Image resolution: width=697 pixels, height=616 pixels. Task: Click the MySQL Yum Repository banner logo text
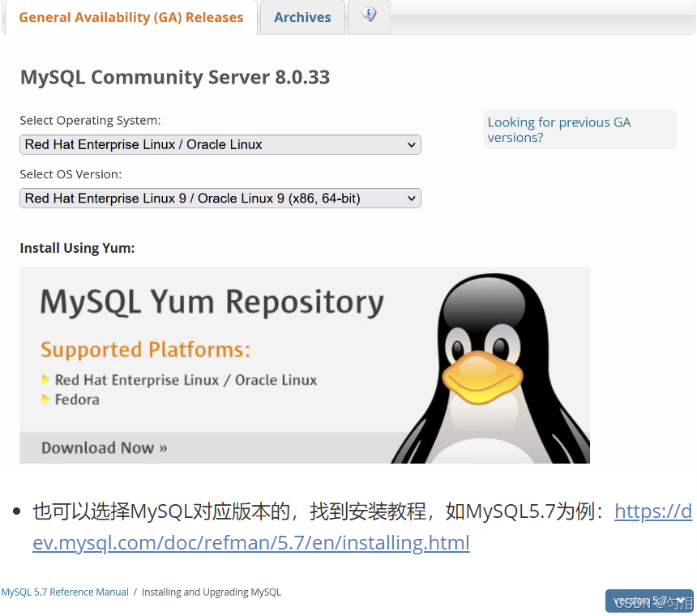click(x=211, y=302)
